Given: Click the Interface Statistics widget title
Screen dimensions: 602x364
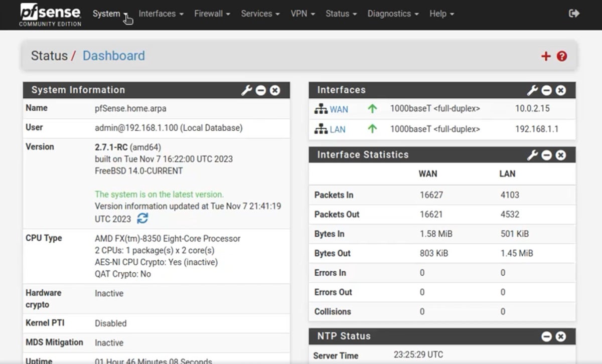Looking at the screenshot, I should (x=363, y=154).
